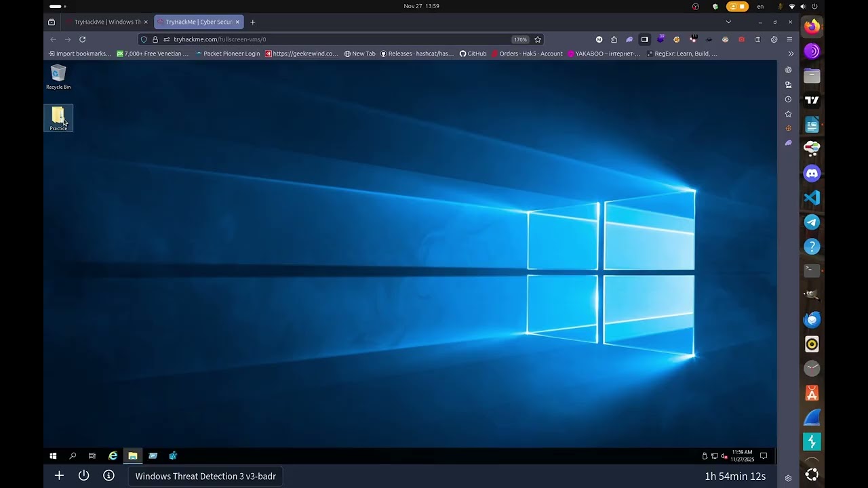This screenshot has height=488, width=868.
Task: Open the Recycle Bin desktop icon
Action: coord(58,77)
